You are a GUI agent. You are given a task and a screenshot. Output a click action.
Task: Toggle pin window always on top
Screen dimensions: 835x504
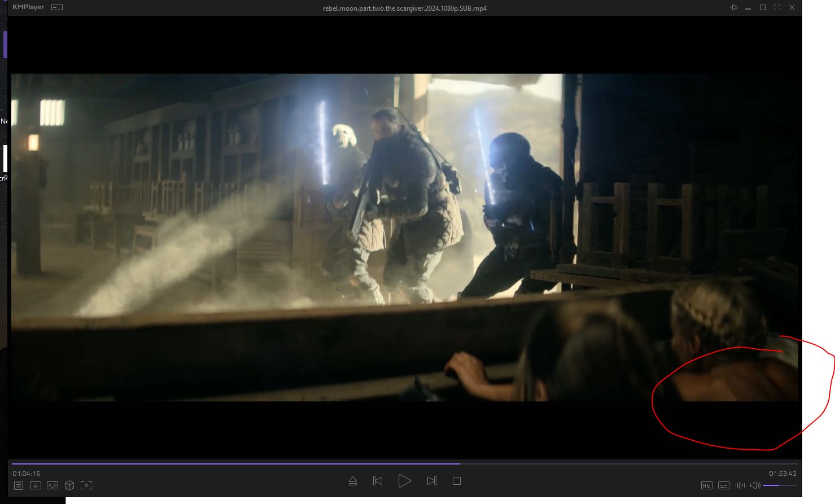tap(733, 8)
